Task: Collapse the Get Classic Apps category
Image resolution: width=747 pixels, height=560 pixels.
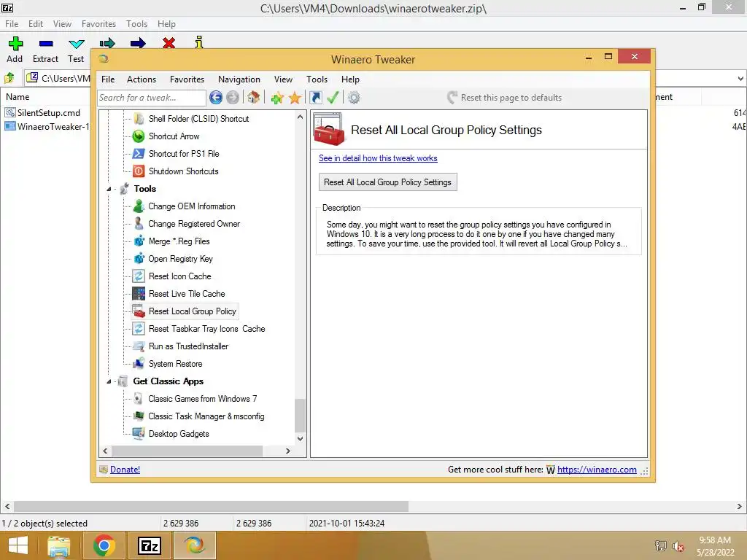Action: [x=109, y=381]
